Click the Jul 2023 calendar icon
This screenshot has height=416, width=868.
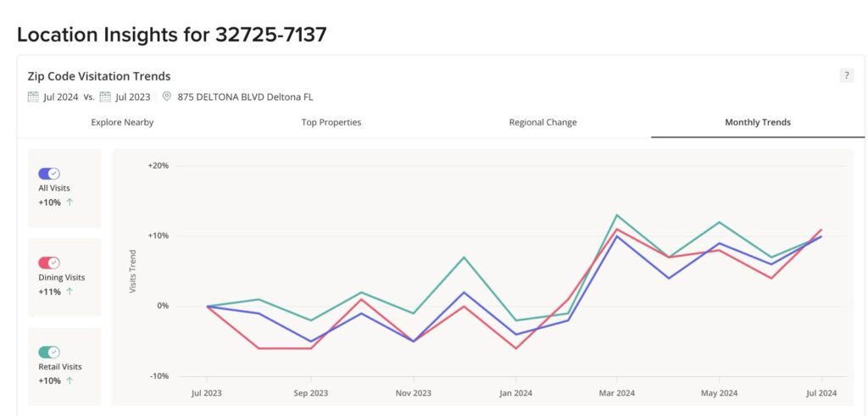click(105, 97)
